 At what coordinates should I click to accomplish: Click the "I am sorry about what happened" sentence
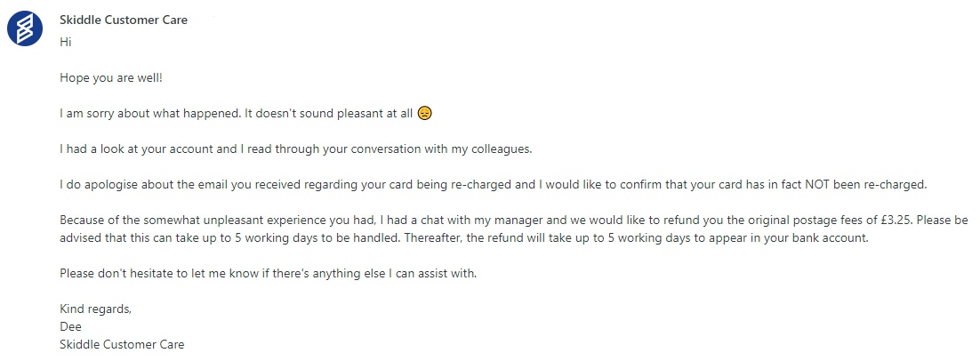[x=151, y=114]
